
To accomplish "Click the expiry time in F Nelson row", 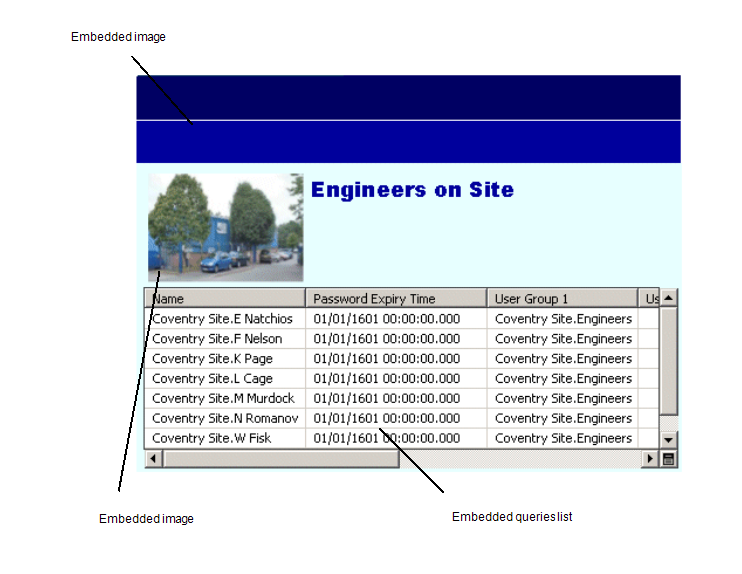I will [x=396, y=338].
